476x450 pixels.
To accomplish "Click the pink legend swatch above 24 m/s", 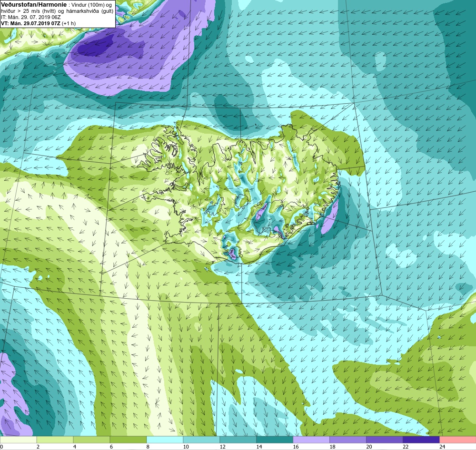I will [x=458, y=440].
